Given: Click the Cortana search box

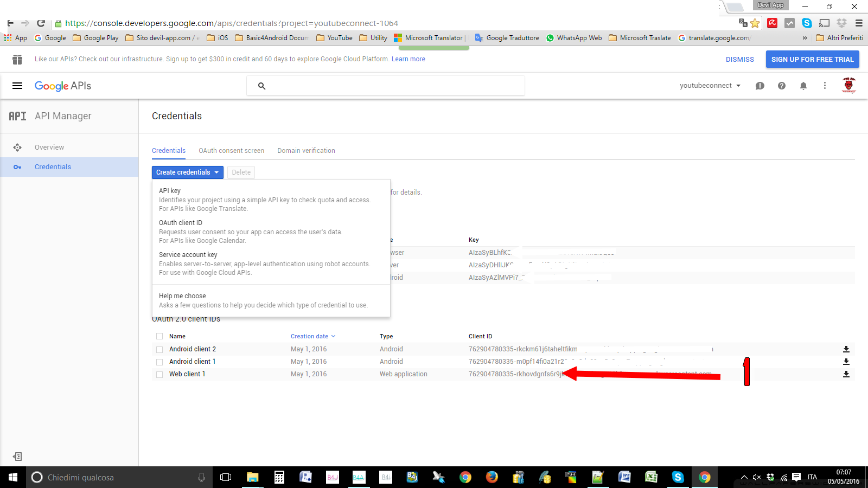Looking at the screenshot, I should (118, 477).
